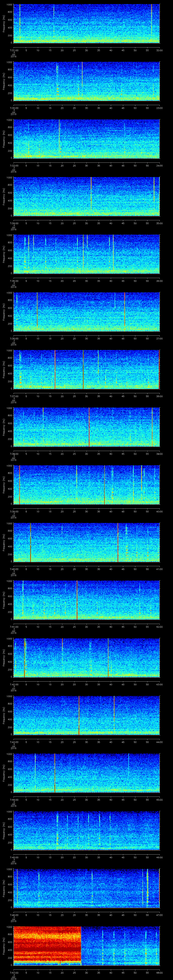Click the 7:39:00 start time label
Viewport: 173px width, 980px height.
point(14,511)
